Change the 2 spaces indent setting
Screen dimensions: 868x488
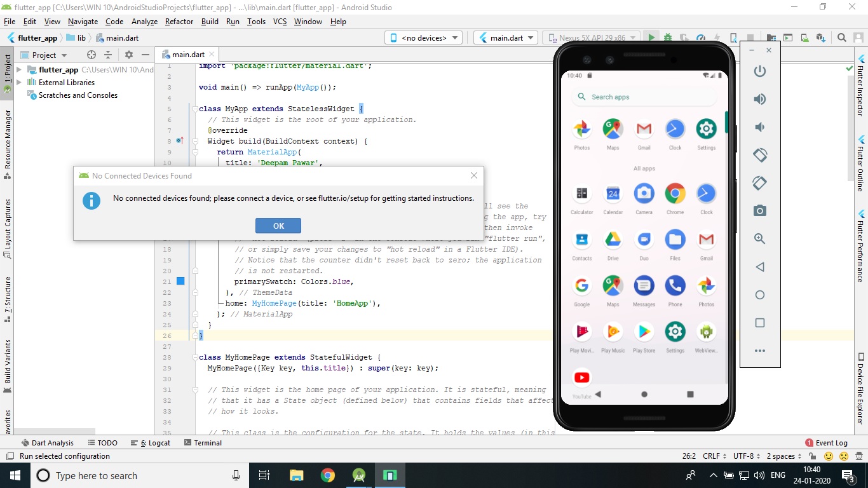784,456
